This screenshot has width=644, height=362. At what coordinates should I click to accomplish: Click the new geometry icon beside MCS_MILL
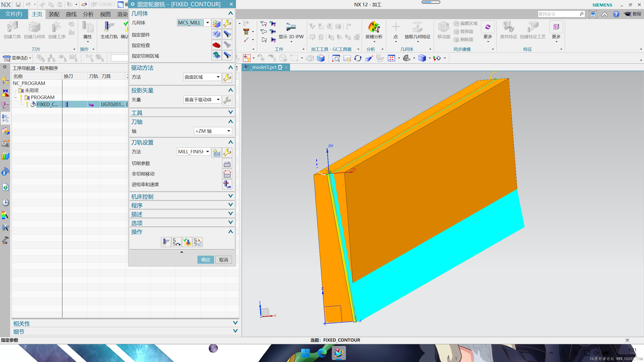pos(216,24)
